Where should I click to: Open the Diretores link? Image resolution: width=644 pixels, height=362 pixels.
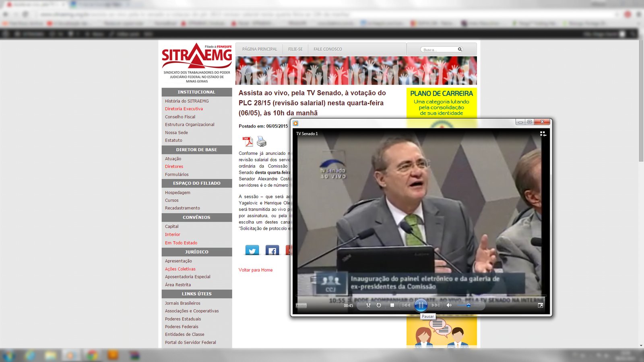(174, 167)
